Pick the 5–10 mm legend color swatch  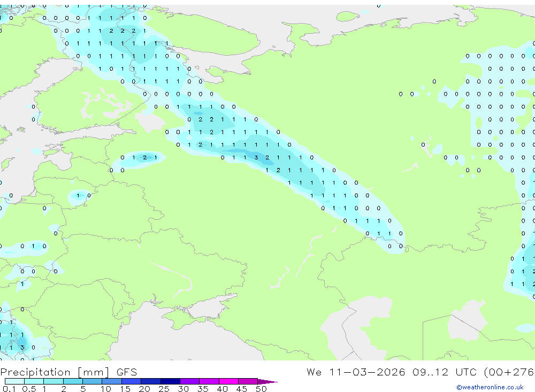(x=92, y=381)
